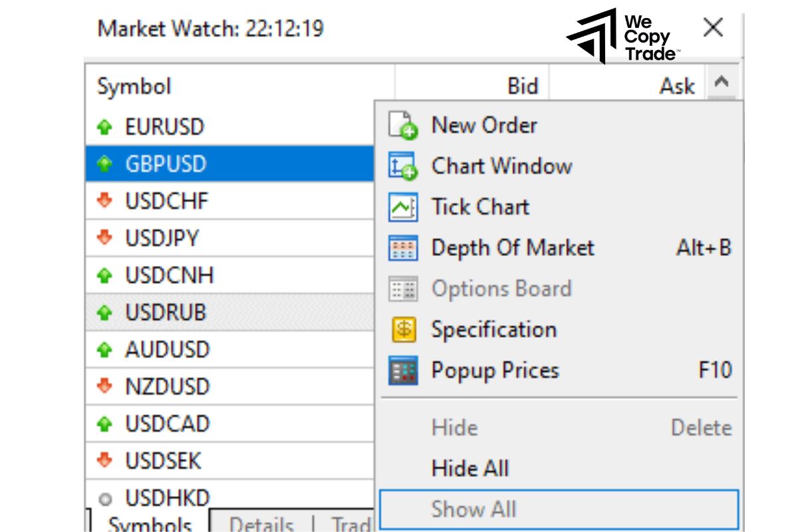The image size is (798, 532).
Task: Switch to the Details tab
Action: pyautogui.click(x=262, y=524)
